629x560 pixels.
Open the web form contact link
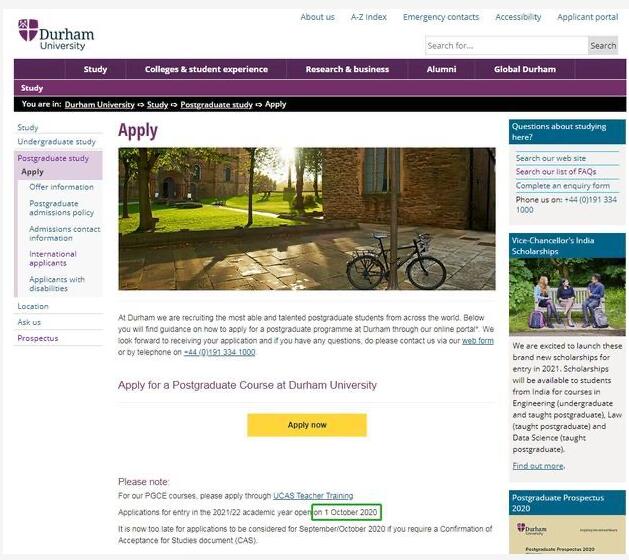pyautogui.click(x=477, y=341)
